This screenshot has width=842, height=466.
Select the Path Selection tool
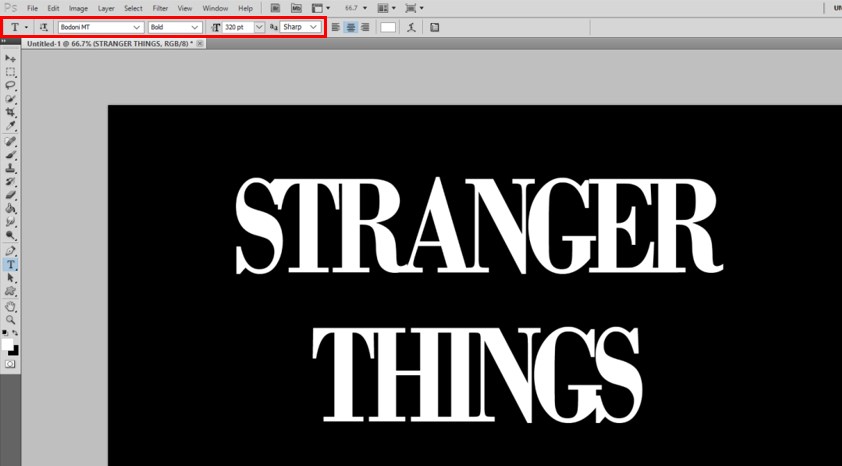tap(10, 278)
